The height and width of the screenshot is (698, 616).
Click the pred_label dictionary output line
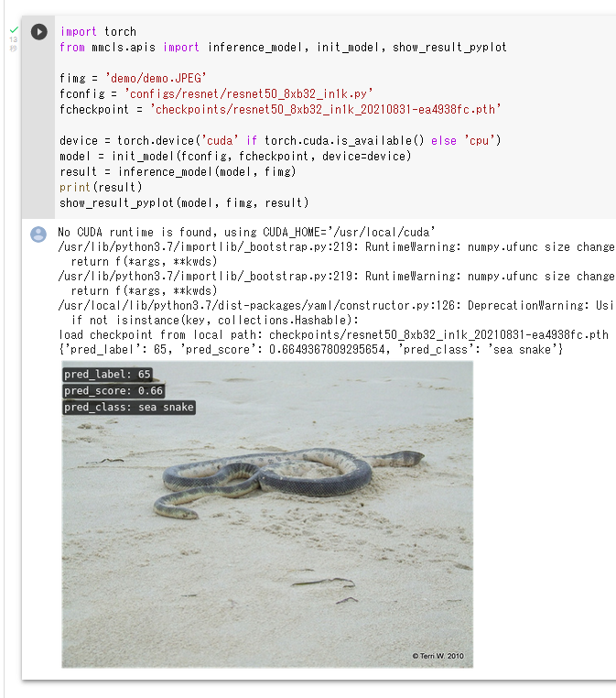pos(311,349)
